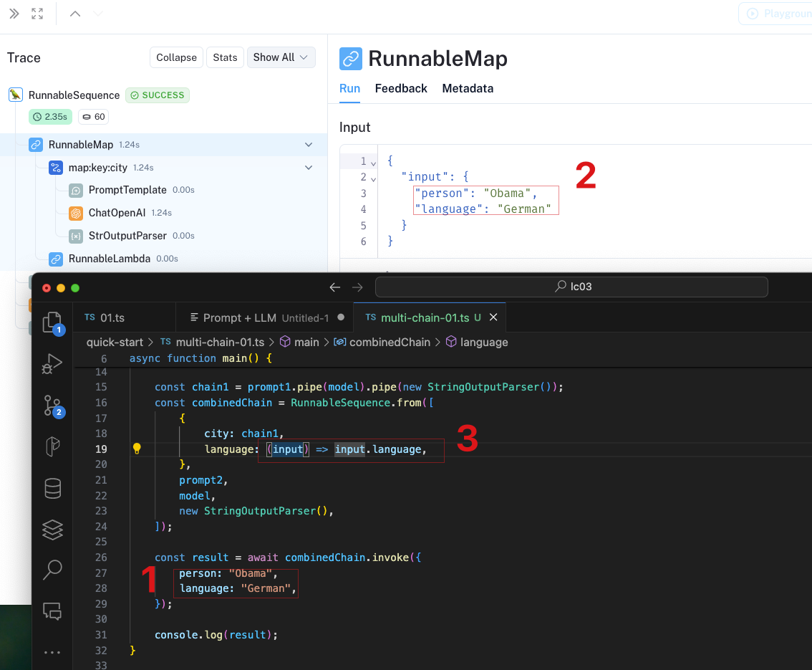The height and width of the screenshot is (670, 812).
Task: Navigate forward in VS Code window
Action: point(357,287)
